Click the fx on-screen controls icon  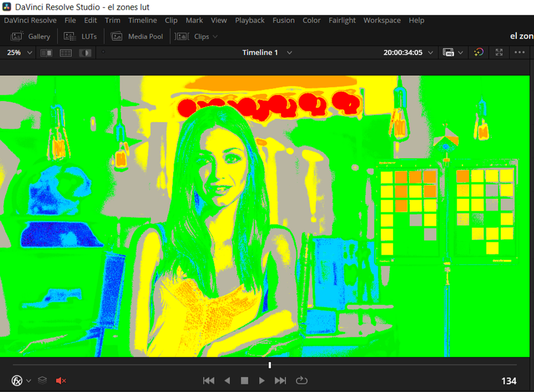[17, 380]
